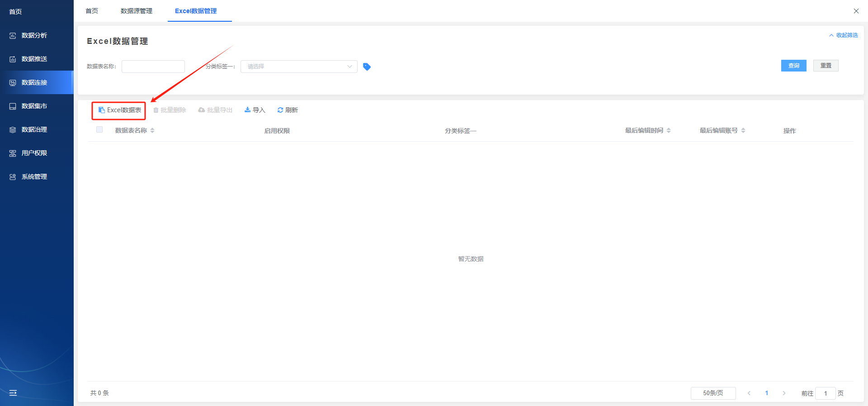Open the 分类标签一 dropdown

pyautogui.click(x=299, y=67)
